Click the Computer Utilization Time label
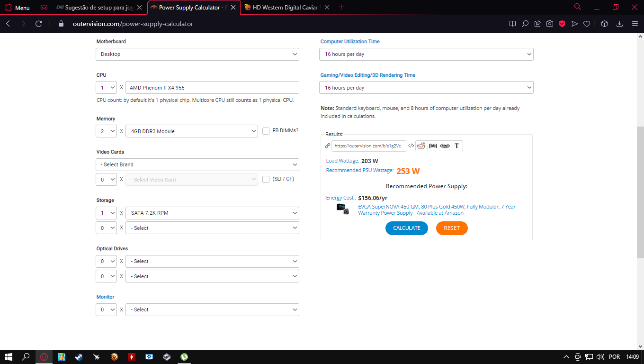The image size is (644, 364). coord(350,41)
